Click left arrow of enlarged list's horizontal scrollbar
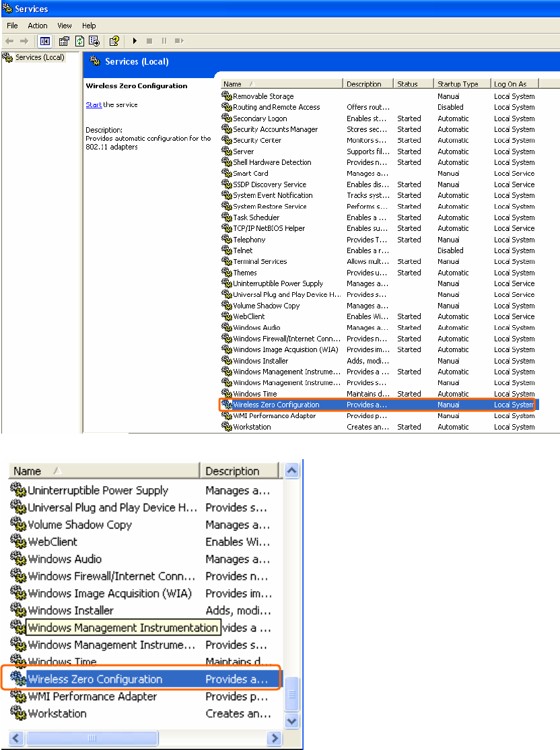 tap(16, 738)
